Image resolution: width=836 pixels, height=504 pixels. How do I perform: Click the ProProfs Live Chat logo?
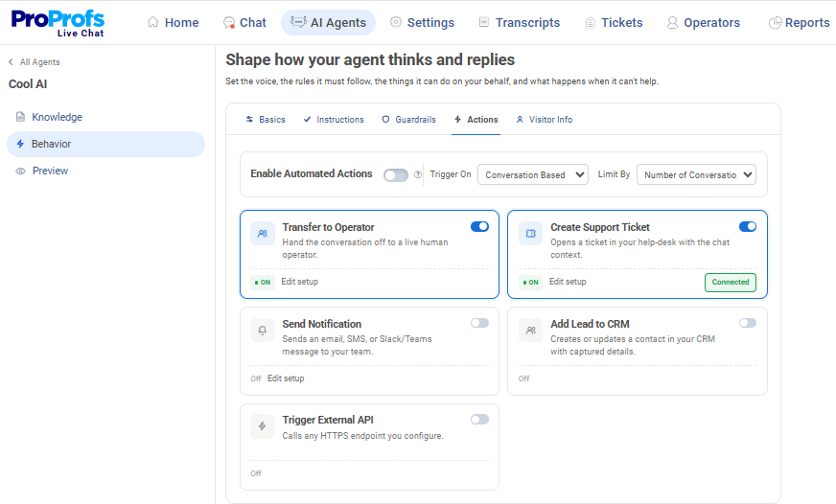pyautogui.click(x=58, y=23)
